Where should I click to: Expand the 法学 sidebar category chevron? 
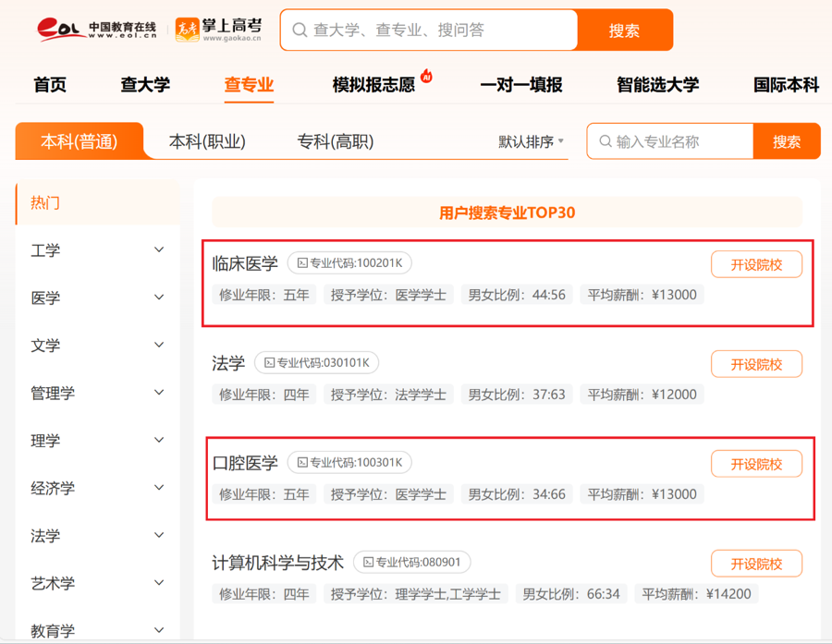point(159,535)
